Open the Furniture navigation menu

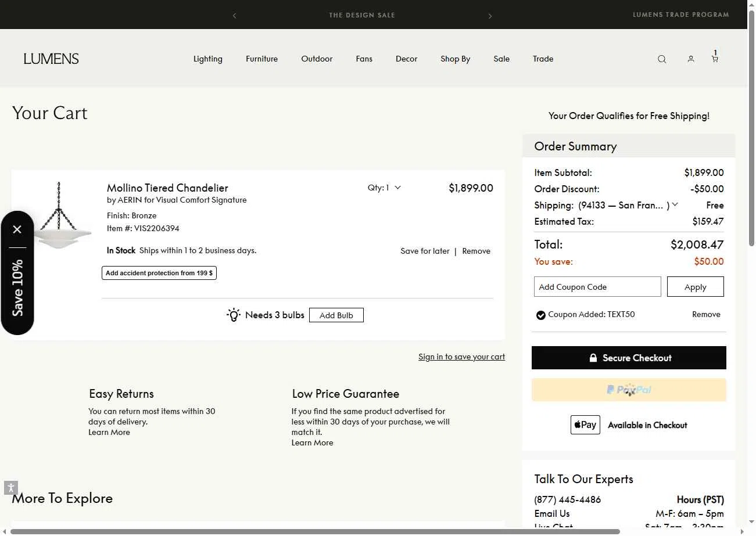coord(261,59)
